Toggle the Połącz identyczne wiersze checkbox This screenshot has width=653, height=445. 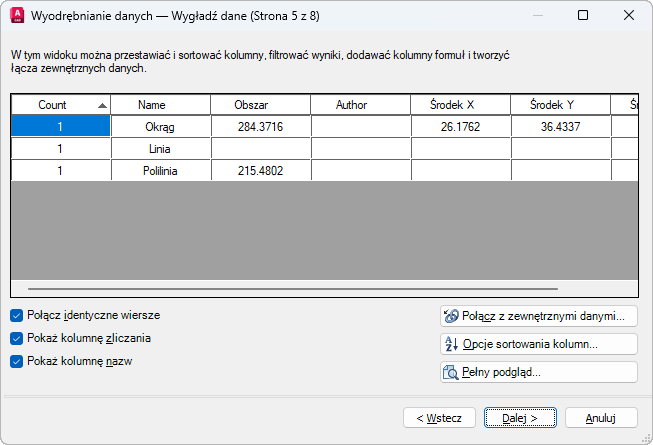pos(16,315)
